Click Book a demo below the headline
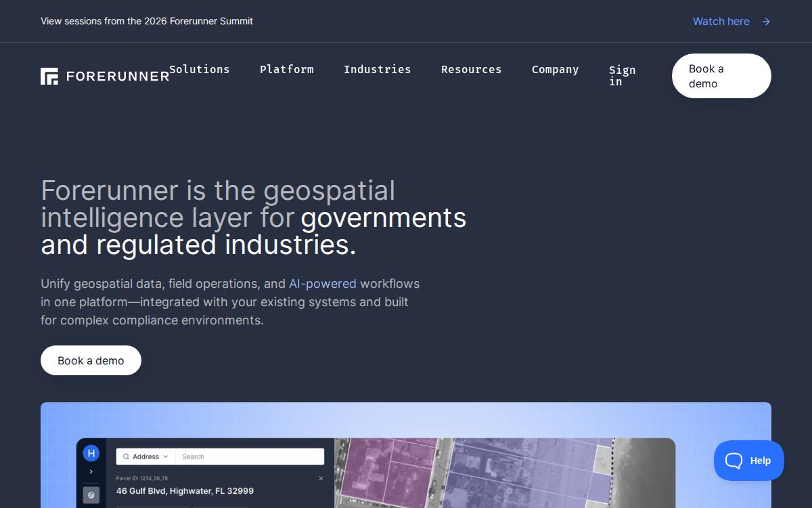 [91, 360]
